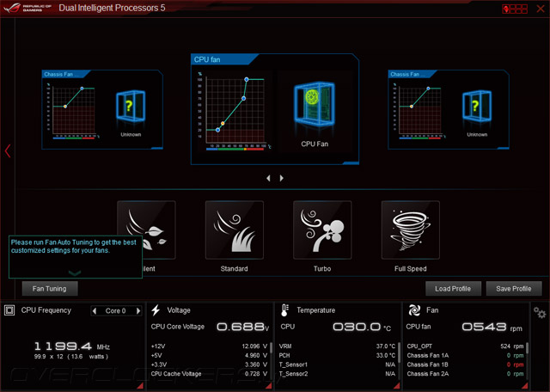Collapse the Fan Auto Tuning tooltip chevron
The image size is (550, 392).
pyautogui.click(x=75, y=273)
